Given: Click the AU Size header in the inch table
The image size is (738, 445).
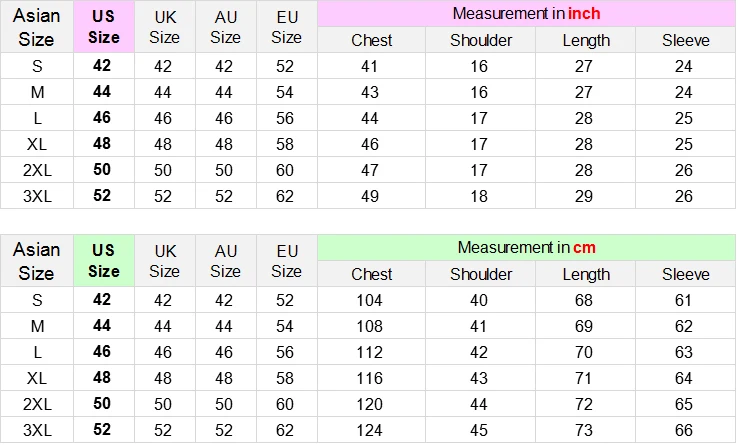Looking at the screenshot, I should pyautogui.click(x=225, y=26).
